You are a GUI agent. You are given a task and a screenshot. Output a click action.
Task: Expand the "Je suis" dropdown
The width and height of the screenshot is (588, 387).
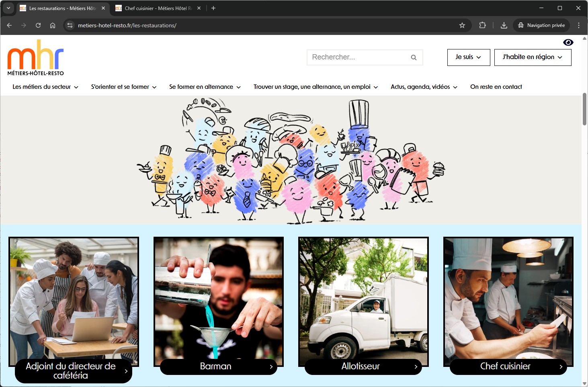(468, 57)
